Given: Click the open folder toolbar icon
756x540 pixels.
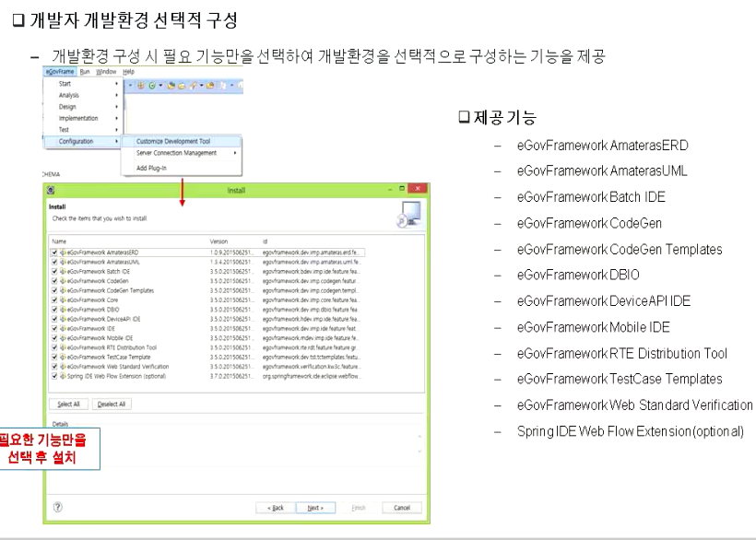Looking at the screenshot, I should [182, 86].
